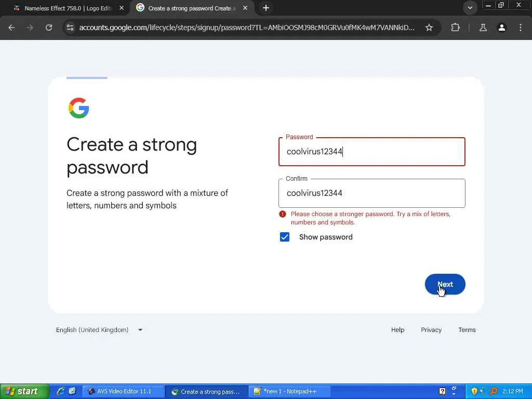Open the tab search dropdown arrow

[470, 8]
